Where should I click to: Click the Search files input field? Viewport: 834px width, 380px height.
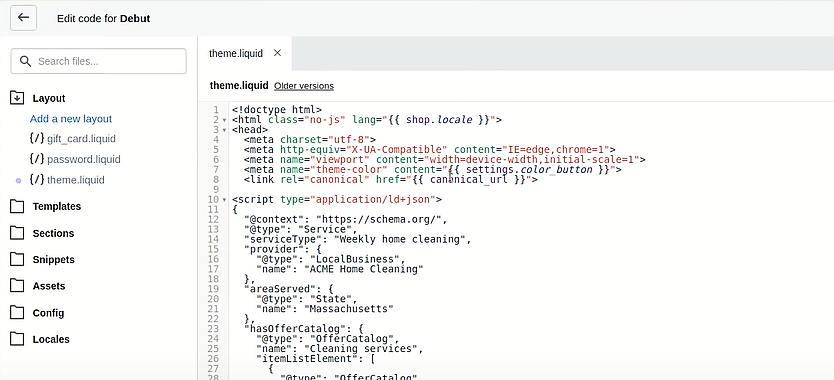click(98, 61)
